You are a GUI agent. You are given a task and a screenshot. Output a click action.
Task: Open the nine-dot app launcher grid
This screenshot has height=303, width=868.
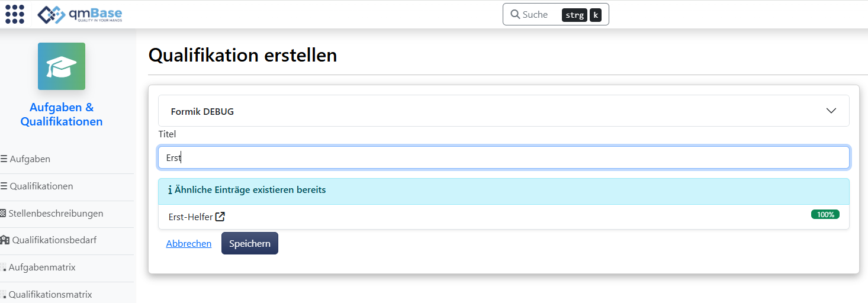[x=15, y=14]
